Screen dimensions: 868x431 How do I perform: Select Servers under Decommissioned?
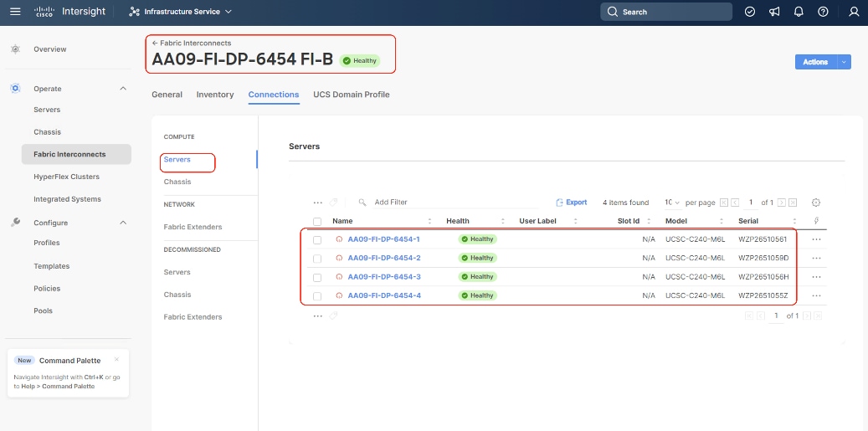click(x=177, y=272)
